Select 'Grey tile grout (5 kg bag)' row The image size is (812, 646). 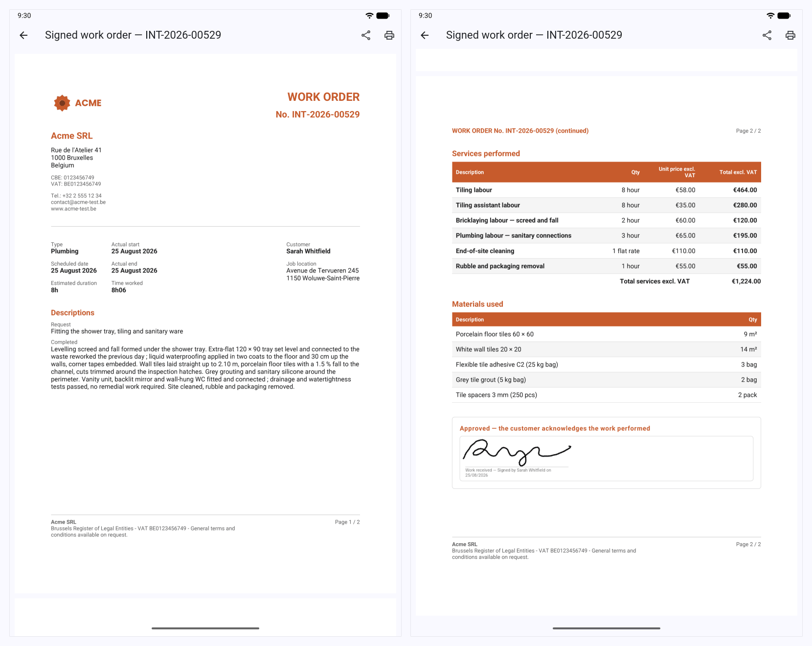coord(607,380)
